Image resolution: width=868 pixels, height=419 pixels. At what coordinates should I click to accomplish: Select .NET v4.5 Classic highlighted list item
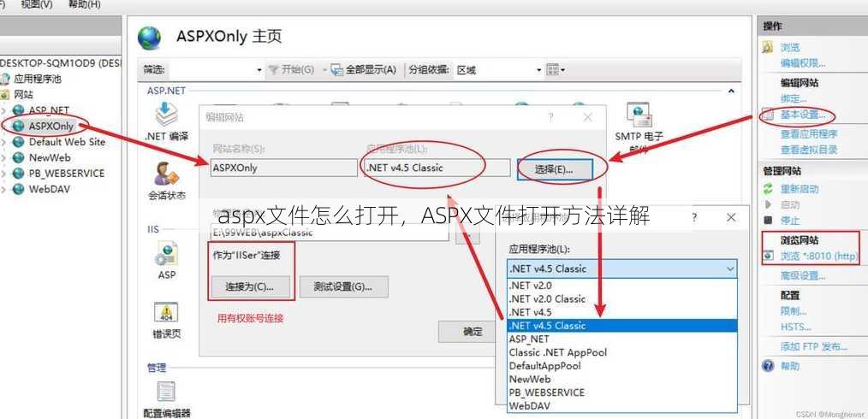[x=622, y=326]
